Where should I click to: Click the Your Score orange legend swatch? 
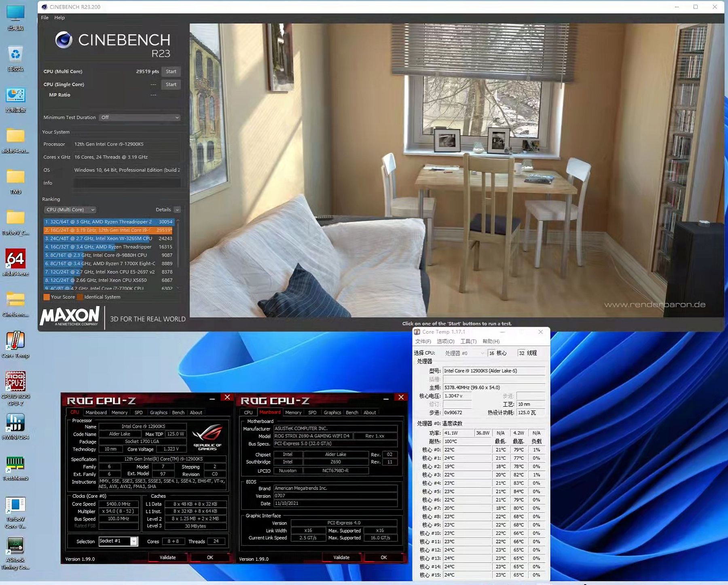pyautogui.click(x=47, y=297)
